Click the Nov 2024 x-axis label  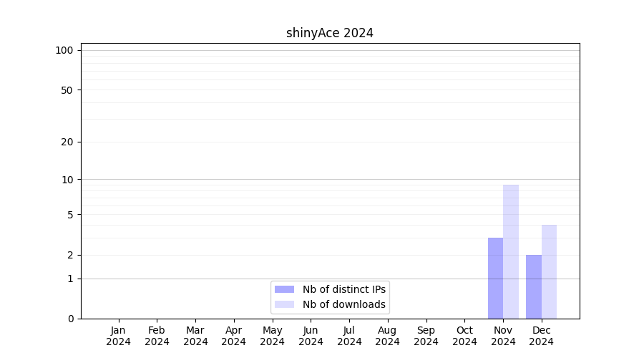point(503,336)
